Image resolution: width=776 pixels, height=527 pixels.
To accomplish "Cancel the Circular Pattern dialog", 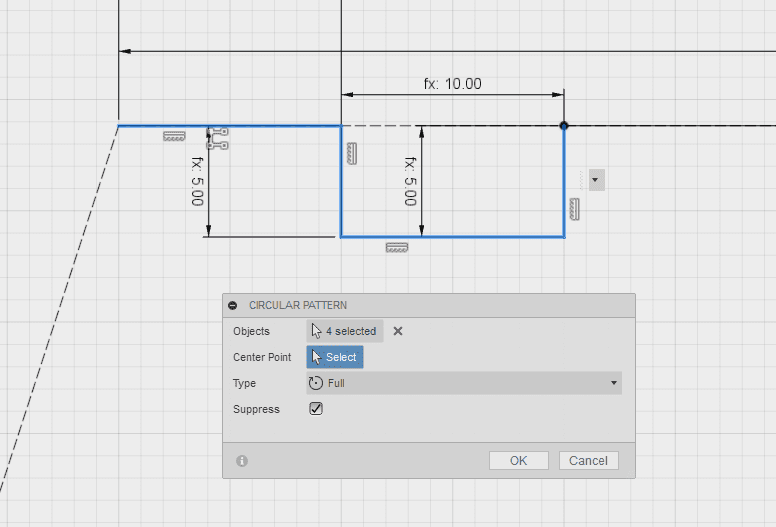I will (588, 461).
